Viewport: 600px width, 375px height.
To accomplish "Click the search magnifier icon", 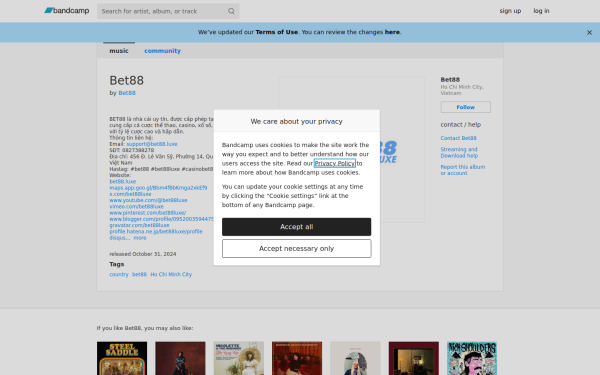I will 231,11.
